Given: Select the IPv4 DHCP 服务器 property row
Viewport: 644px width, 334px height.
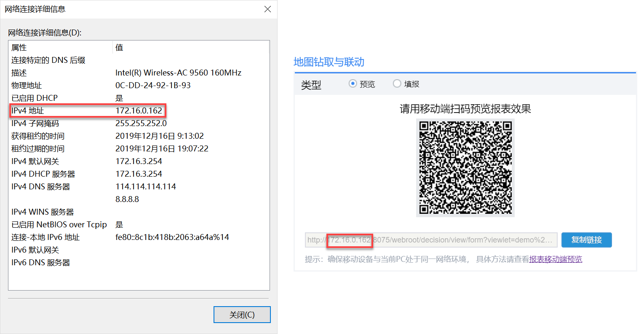Looking at the screenshot, I should coord(139,174).
